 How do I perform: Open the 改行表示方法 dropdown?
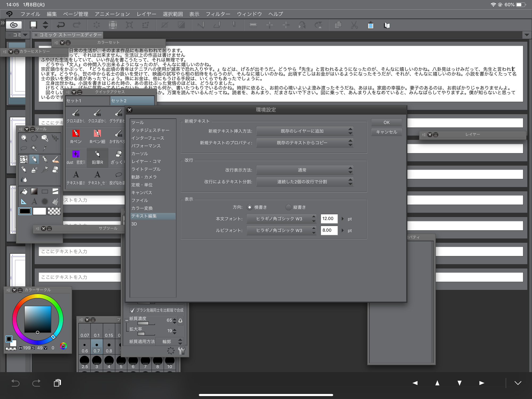click(x=305, y=170)
